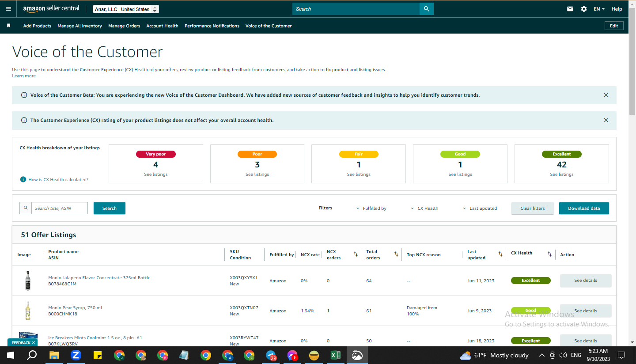Open How is CX Health calculated link

(x=58, y=180)
